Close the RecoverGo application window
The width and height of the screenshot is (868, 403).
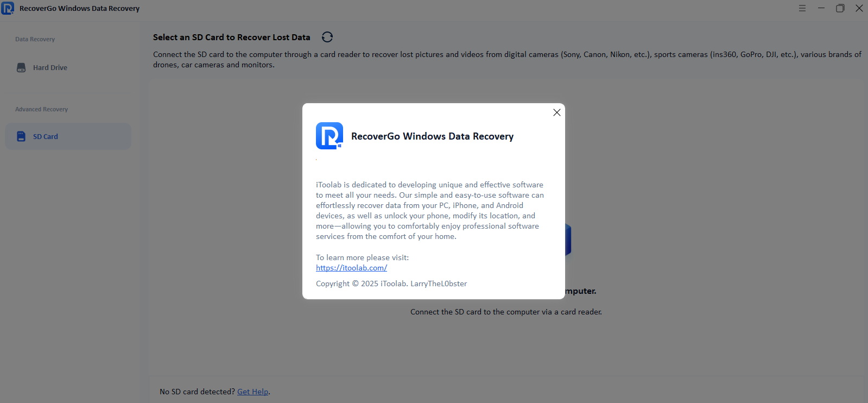coord(859,8)
